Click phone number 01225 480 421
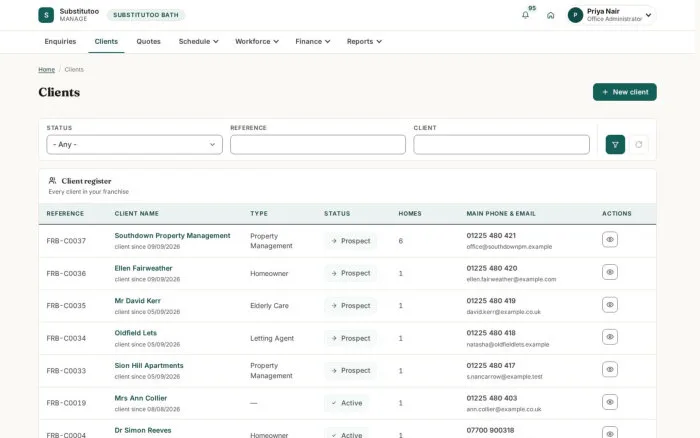 coord(491,236)
